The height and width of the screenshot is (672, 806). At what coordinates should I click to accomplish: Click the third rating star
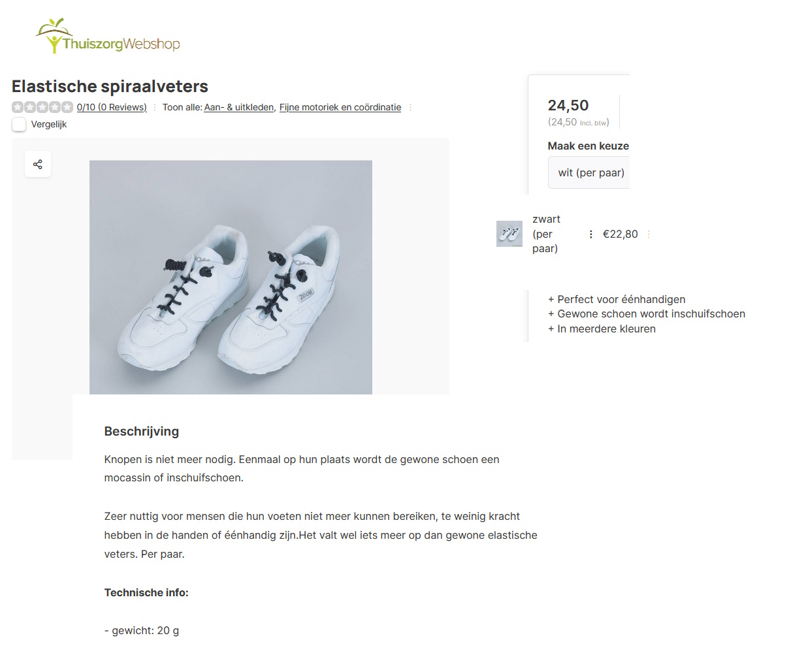(42, 107)
